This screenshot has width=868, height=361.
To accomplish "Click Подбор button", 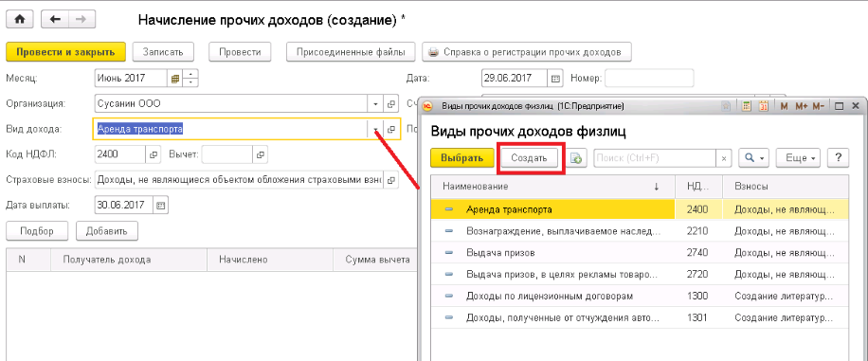I will click(37, 231).
